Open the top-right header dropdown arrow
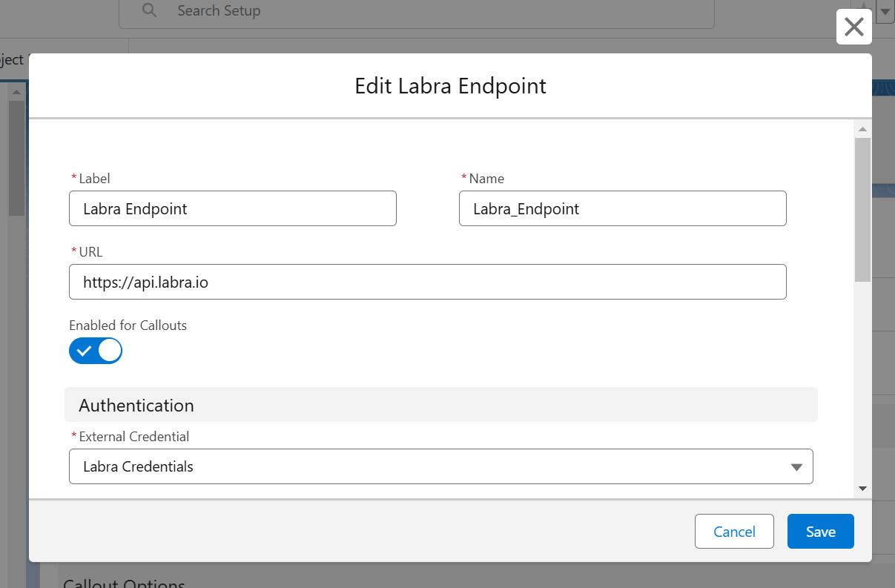The width and height of the screenshot is (895, 588). (x=885, y=11)
